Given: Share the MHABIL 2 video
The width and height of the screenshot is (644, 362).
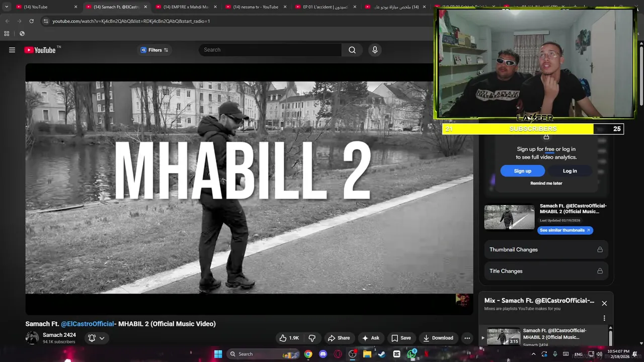Looking at the screenshot, I should (x=339, y=338).
